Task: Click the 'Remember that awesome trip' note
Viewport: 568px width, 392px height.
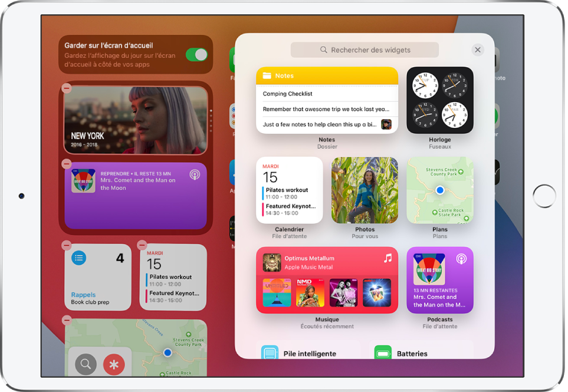Action: [x=327, y=109]
